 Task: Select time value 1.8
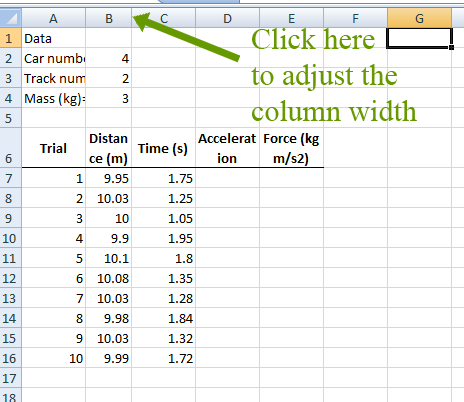(x=164, y=258)
